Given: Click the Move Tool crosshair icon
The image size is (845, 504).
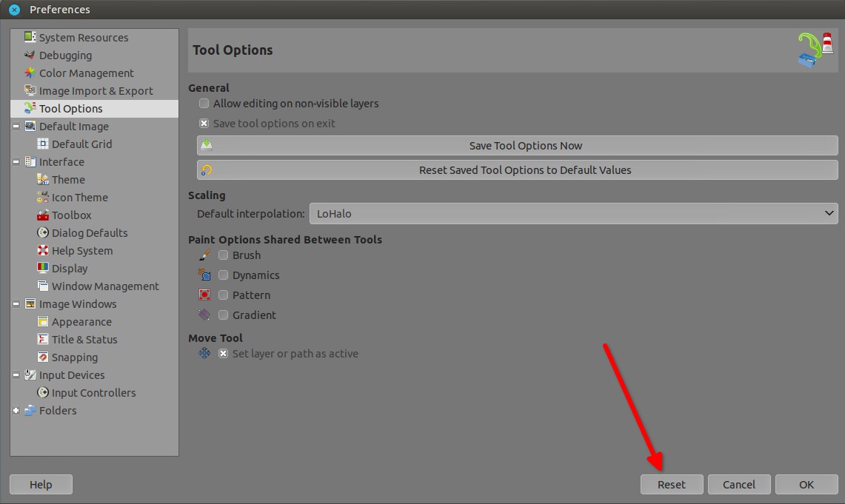Looking at the screenshot, I should click(204, 353).
